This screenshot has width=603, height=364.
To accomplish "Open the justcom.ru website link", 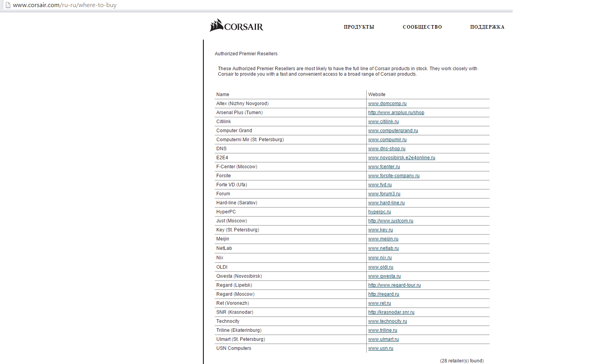I will pyautogui.click(x=391, y=221).
